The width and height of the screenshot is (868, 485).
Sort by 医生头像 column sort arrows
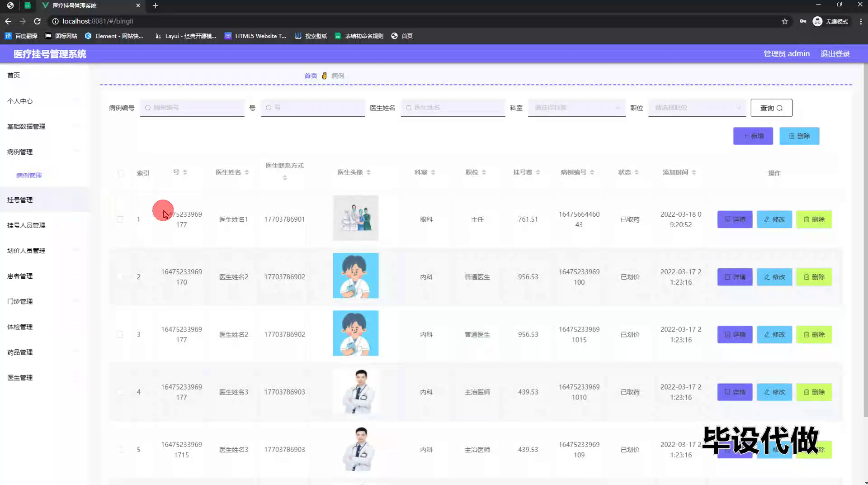point(368,172)
